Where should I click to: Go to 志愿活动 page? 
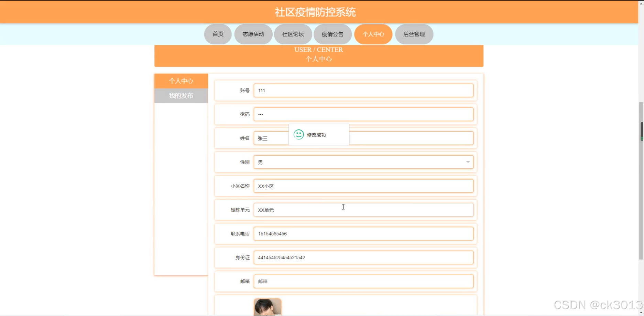[x=253, y=34]
